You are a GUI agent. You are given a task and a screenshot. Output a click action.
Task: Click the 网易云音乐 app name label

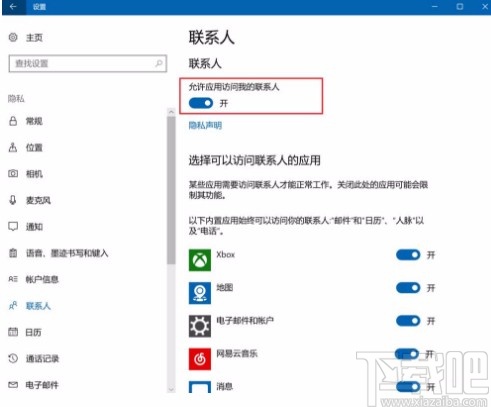(x=237, y=353)
